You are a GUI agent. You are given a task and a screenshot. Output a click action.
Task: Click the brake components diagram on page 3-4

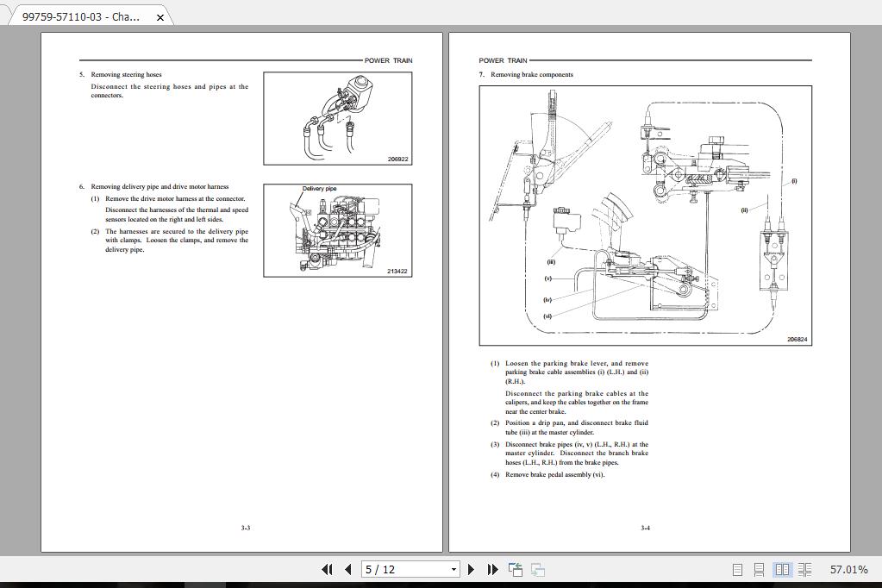(645, 214)
